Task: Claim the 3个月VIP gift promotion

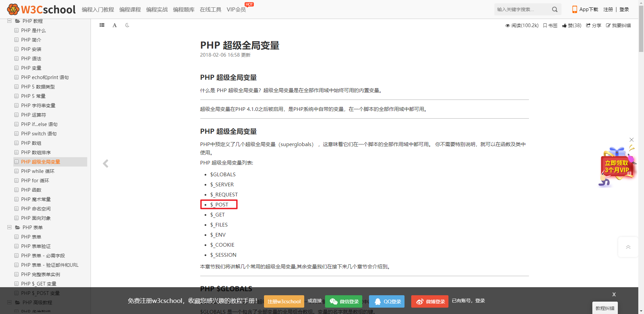Action: (x=616, y=167)
